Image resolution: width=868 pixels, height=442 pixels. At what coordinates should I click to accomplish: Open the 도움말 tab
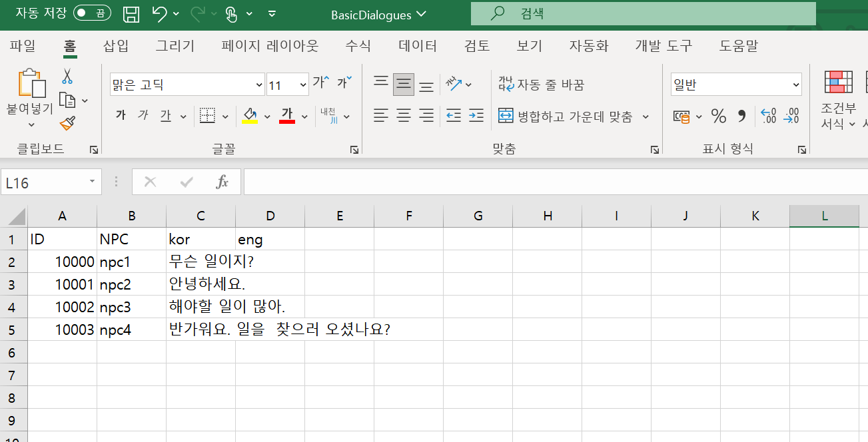[739, 46]
